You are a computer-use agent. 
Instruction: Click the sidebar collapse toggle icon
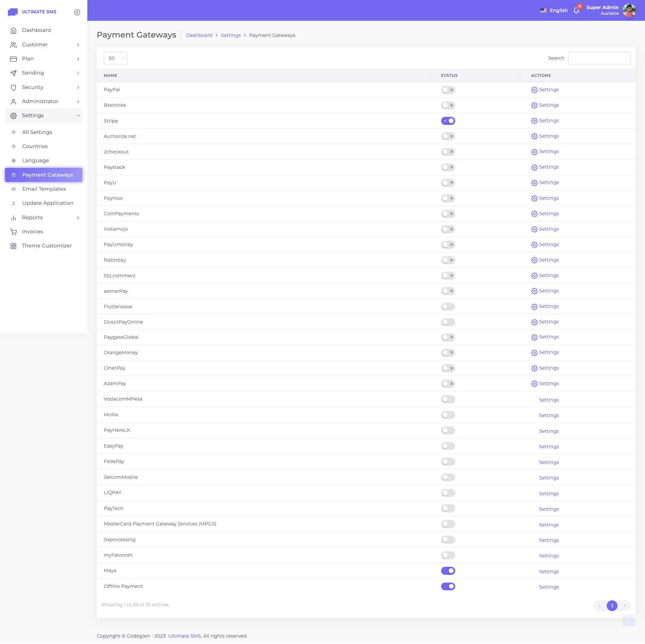[x=77, y=12]
